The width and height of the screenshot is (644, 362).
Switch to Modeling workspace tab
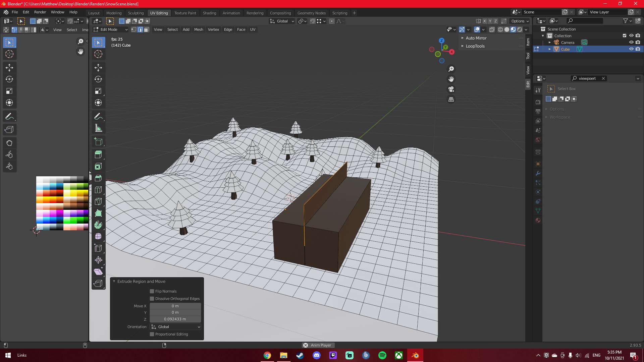(x=114, y=13)
